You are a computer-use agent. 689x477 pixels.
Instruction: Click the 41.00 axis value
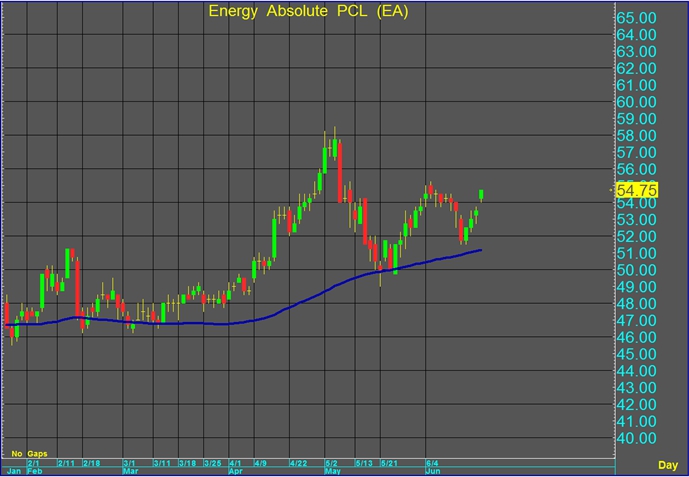click(x=636, y=422)
